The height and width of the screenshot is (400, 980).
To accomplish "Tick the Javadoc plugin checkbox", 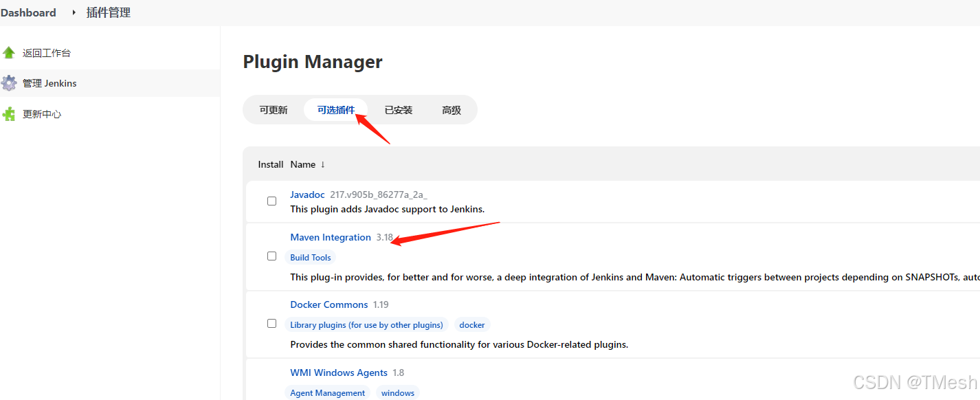I will (271, 201).
